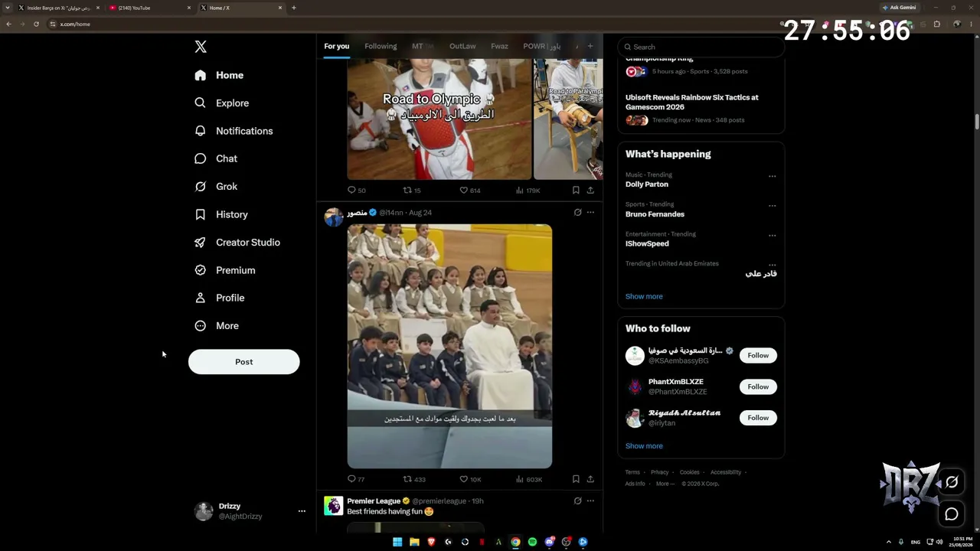Viewport: 980px width, 551px height.
Task: Open options for Bruno Fernandes trend
Action: coord(772,206)
